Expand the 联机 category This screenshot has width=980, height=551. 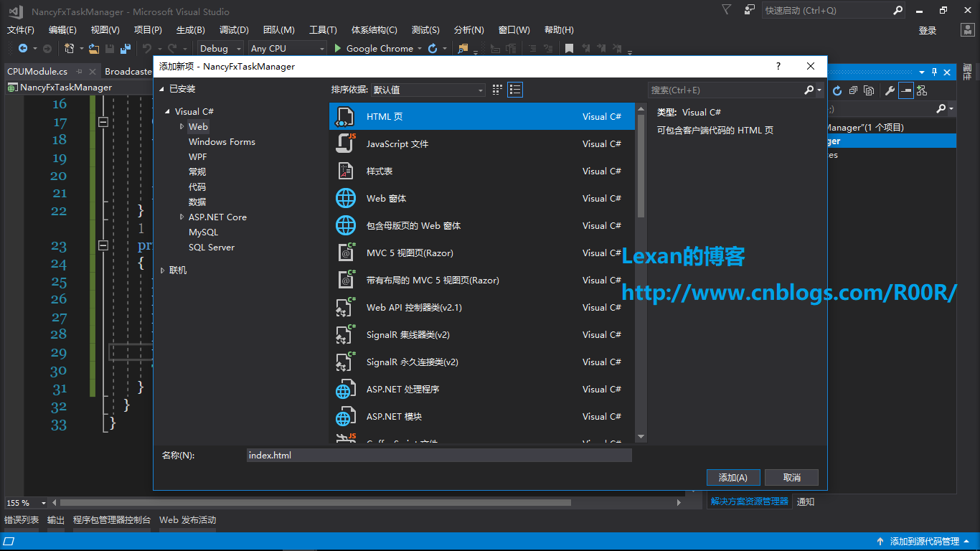click(163, 270)
